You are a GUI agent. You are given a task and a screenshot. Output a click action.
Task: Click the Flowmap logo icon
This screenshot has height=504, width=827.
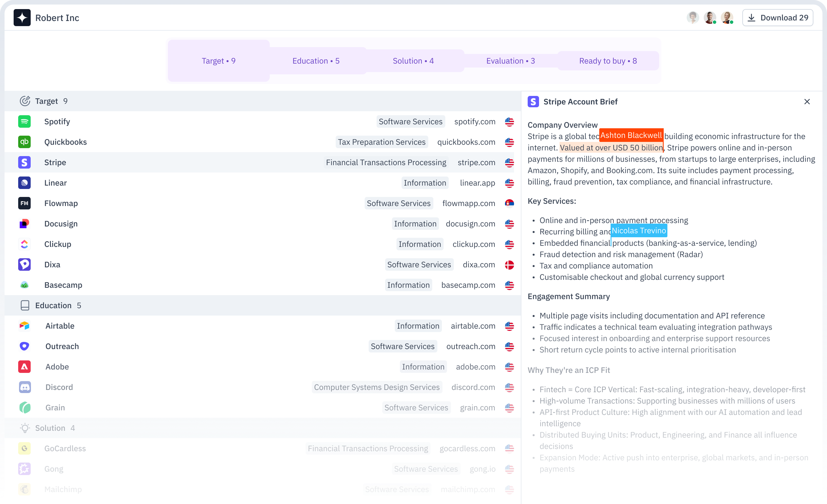(24, 203)
